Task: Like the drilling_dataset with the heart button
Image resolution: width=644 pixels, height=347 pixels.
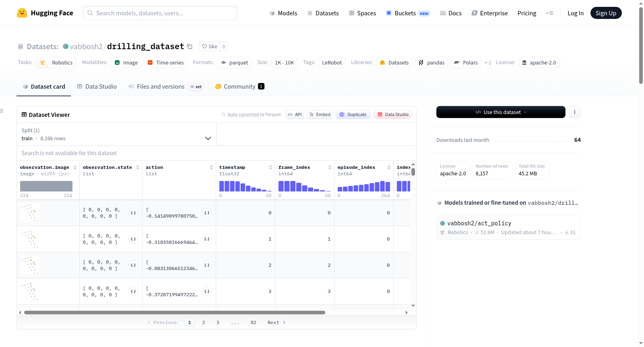Action: 210,46
